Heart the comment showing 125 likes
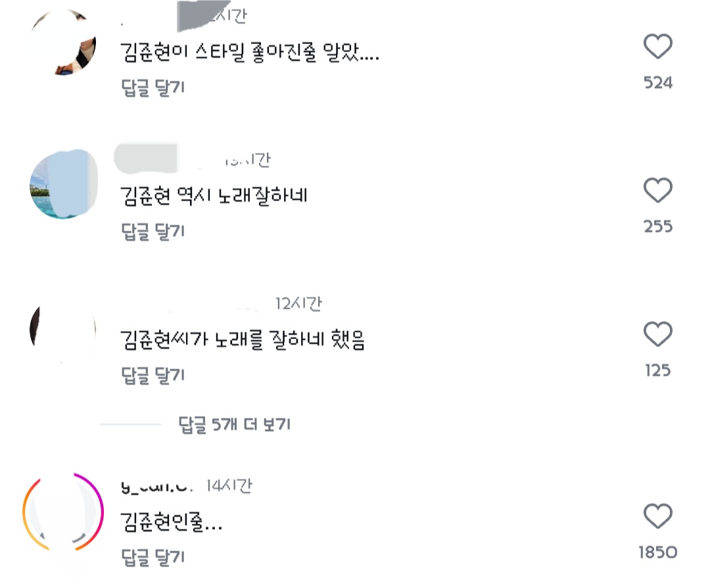This screenshot has width=710, height=588. 657,334
